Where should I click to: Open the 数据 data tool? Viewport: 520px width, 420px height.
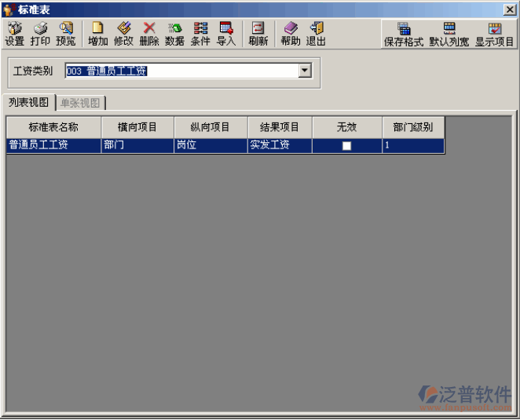coord(174,34)
